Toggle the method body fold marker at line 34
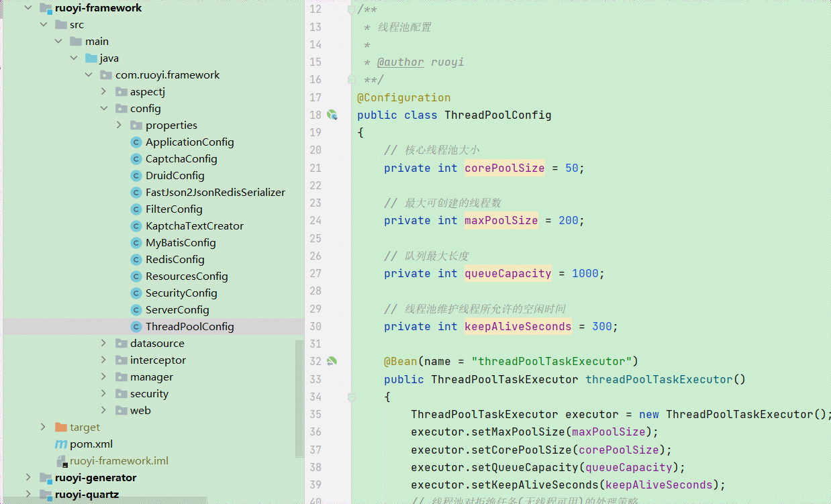Image resolution: width=831 pixels, height=504 pixels. [x=351, y=397]
